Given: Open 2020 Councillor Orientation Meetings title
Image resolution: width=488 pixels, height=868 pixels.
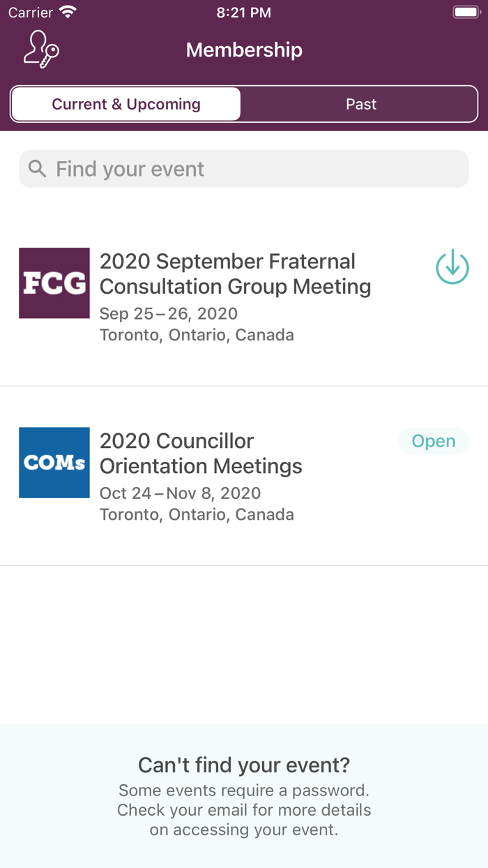Looking at the screenshot, I should [x=201, y=453].
